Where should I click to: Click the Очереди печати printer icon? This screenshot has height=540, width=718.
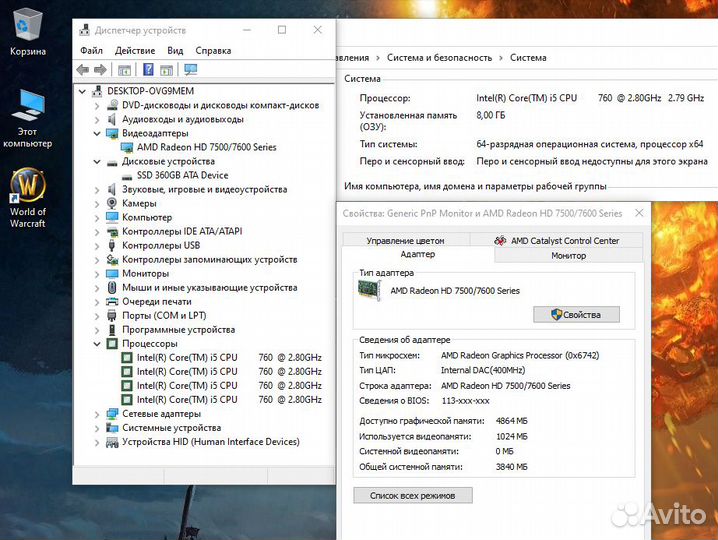point(112,301)
